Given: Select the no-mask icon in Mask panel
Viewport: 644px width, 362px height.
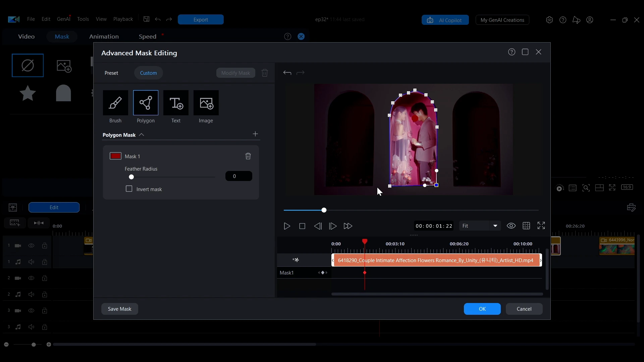Looking at the screenshot, I should coord(28,65).
